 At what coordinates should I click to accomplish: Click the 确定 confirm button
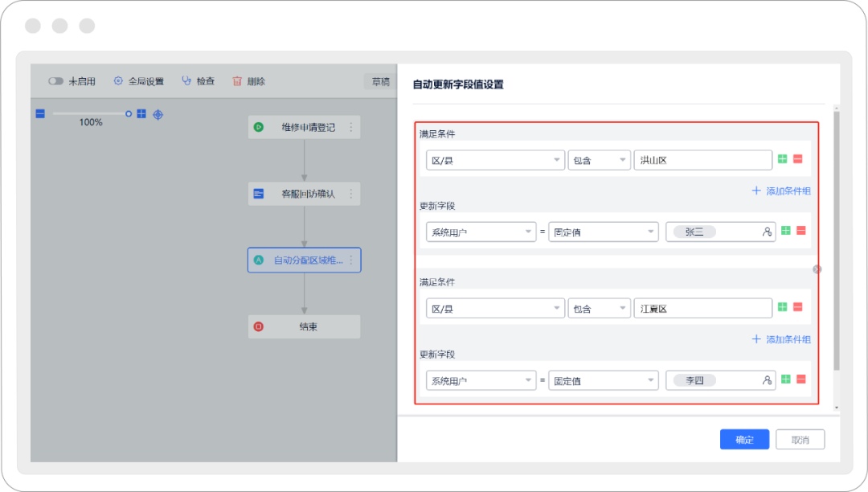[744, 440]
